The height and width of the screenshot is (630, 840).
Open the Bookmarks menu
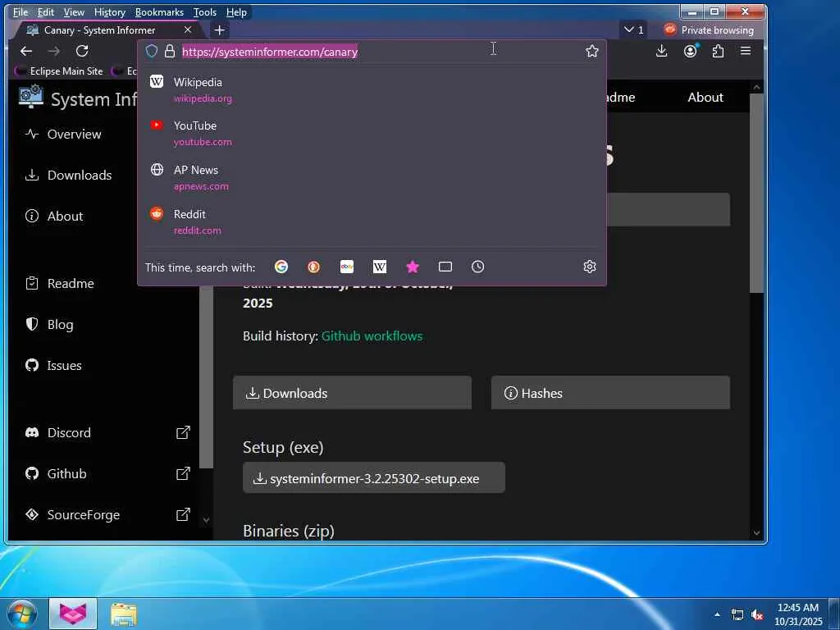pyautogui.click(x=159, y=11)
